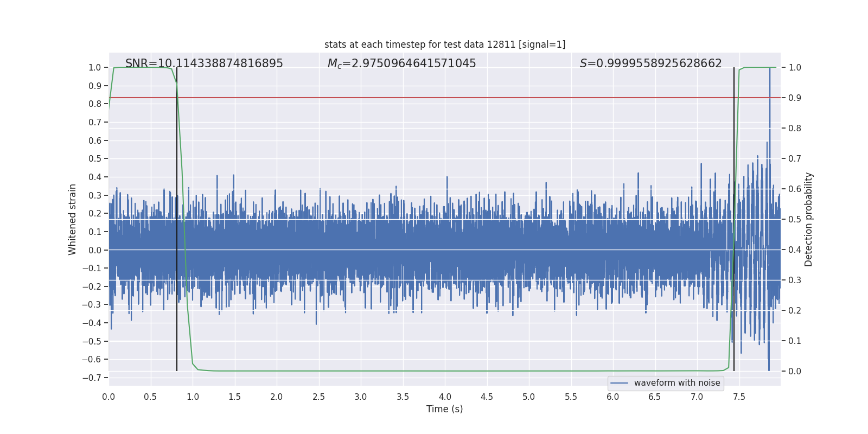Click the 0.5 tick on Detection probability axis
Viewport: 868px width, 434px height.
click(795, 220)
